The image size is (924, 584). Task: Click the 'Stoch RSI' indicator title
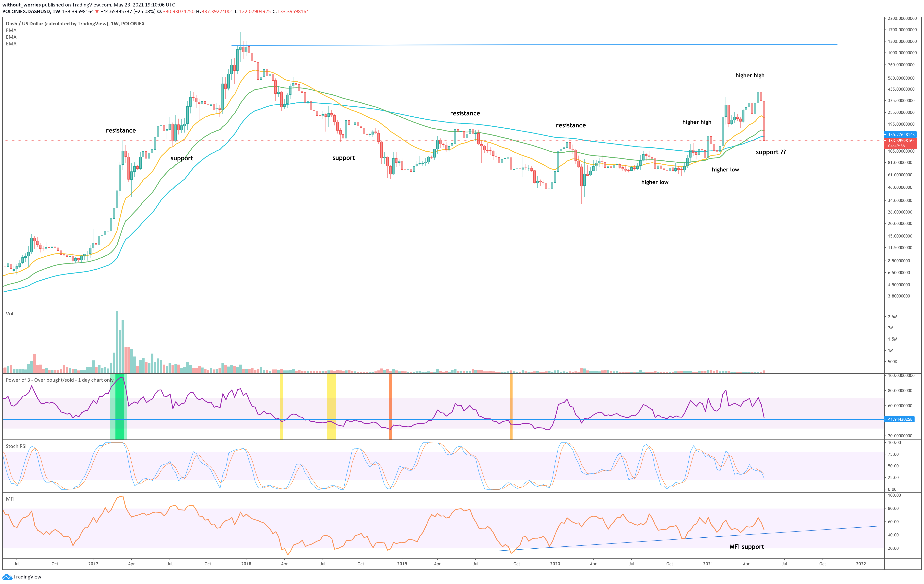tap(16, 446)
